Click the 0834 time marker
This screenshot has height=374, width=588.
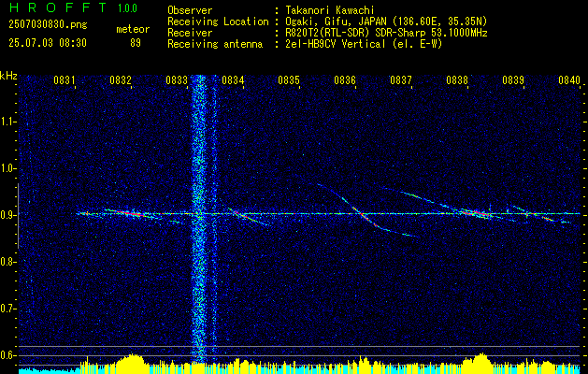click(233, 80)
